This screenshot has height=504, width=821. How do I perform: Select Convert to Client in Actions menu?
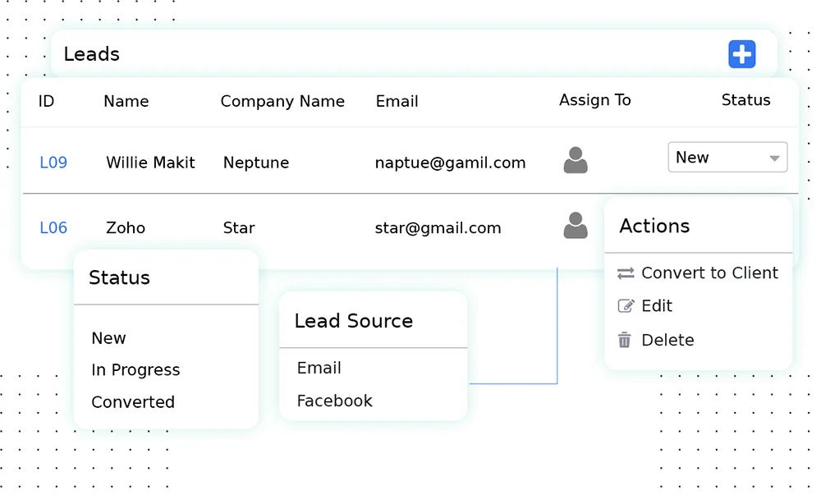pos(709,273)
